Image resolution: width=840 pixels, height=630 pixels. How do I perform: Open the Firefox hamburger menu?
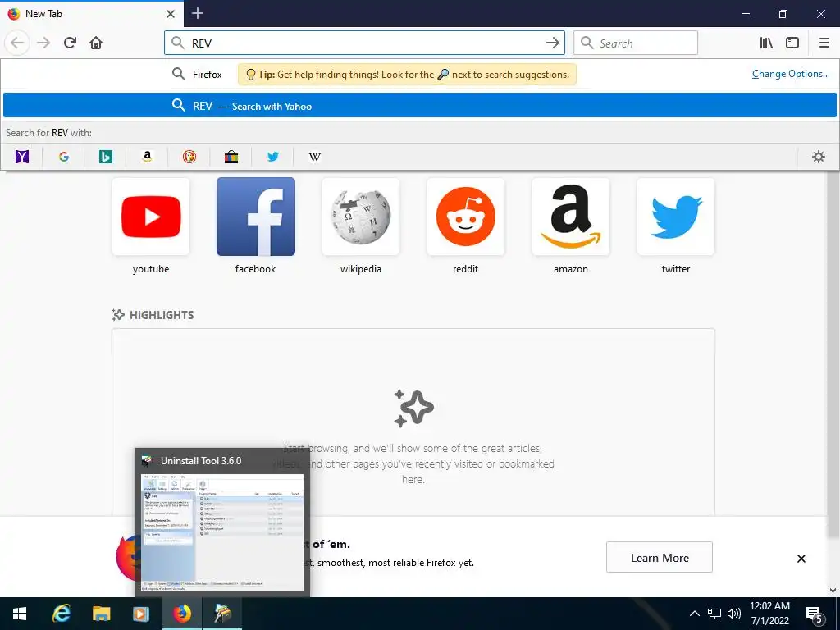824,43
